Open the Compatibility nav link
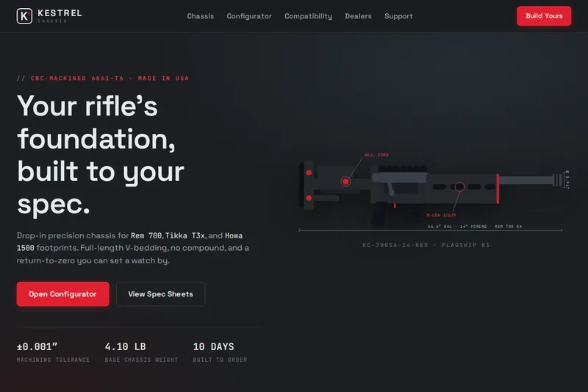The height and width of the screenshot is (392, 588). (x=308, y=16)
